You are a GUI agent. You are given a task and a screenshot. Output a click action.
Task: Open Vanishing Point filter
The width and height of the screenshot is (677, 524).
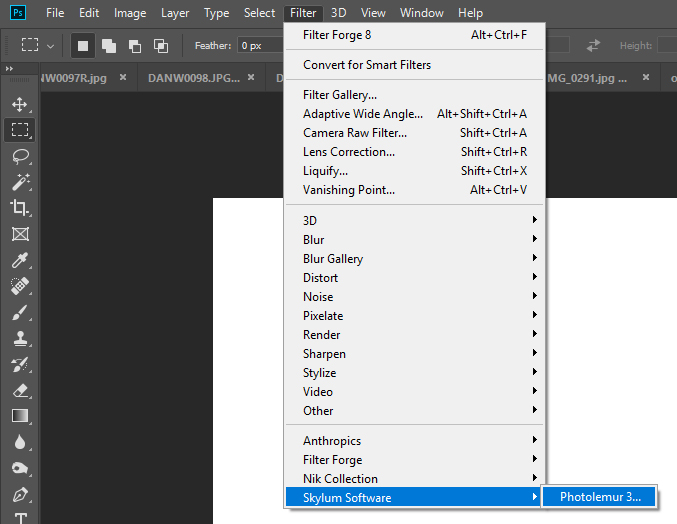(414, 190)
